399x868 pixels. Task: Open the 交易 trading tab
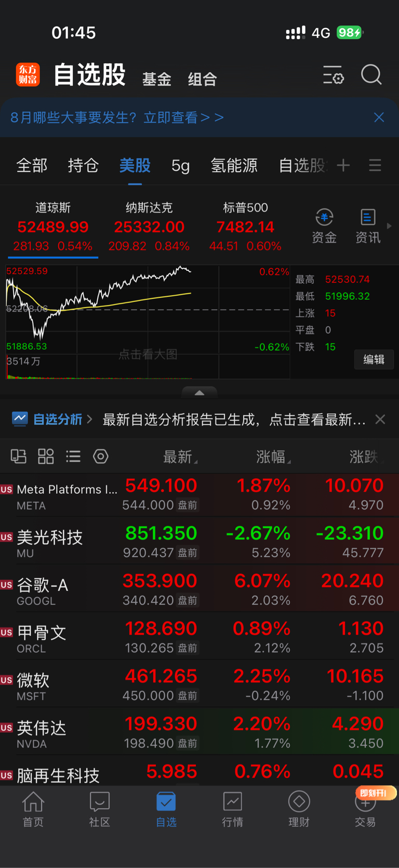[x=365, y=810]
